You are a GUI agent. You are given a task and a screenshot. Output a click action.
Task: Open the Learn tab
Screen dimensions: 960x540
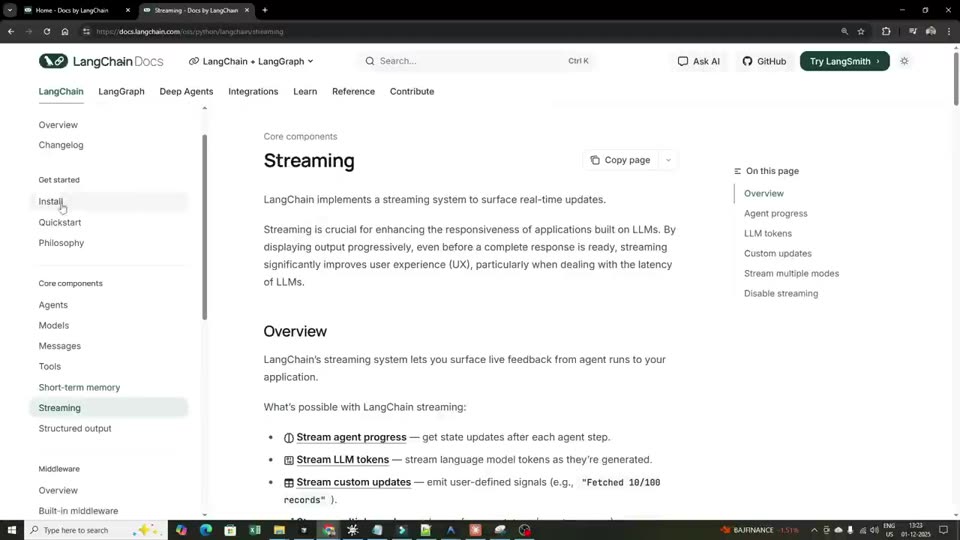pyautogui.click(x=305, y=91)
